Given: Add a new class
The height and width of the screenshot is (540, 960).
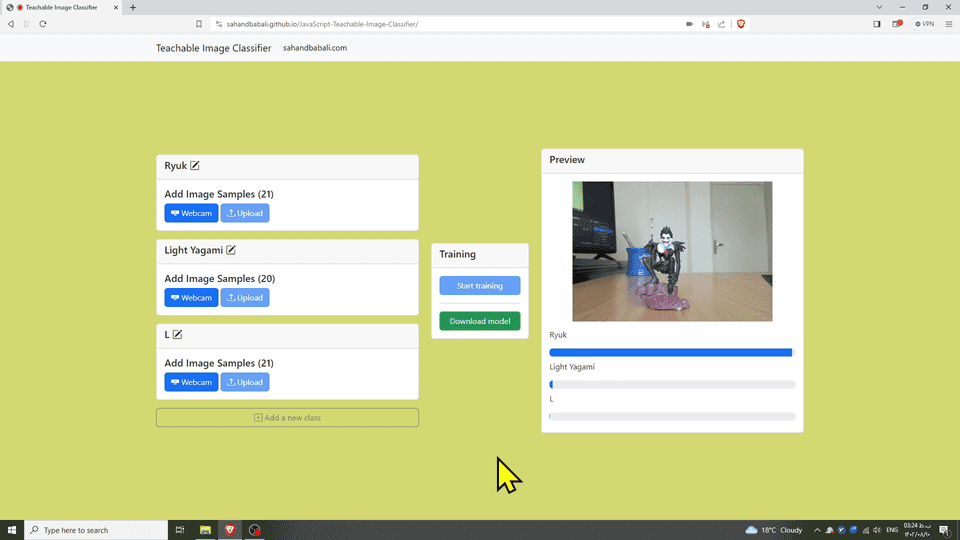Looking at the screenshot, I should 287,418.
